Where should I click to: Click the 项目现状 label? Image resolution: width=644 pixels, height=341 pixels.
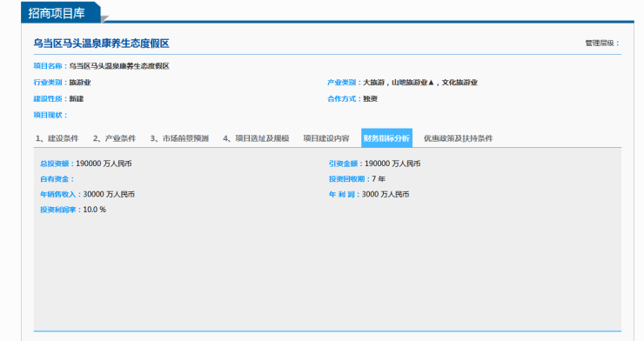coord(50,116)
